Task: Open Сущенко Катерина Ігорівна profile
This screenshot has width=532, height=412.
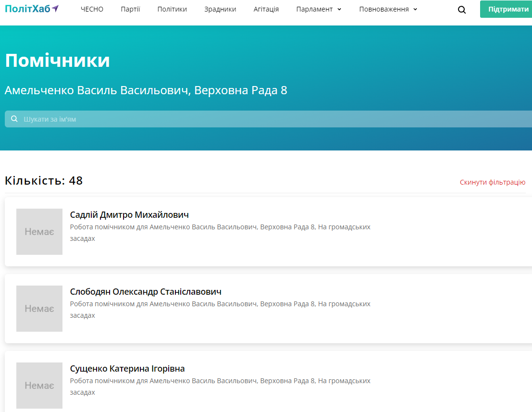Action: 127,369
